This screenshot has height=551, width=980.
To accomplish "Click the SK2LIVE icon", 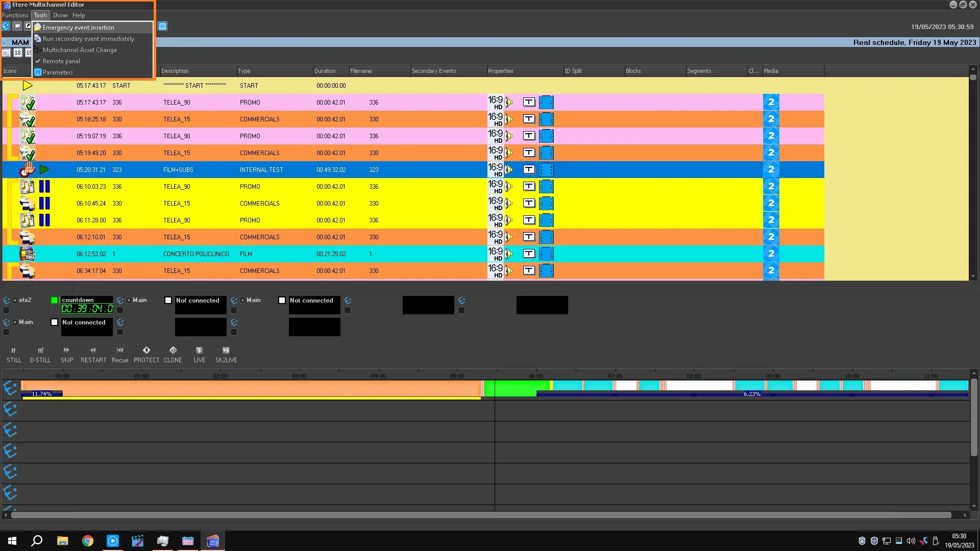I will [x=226, y=350].
